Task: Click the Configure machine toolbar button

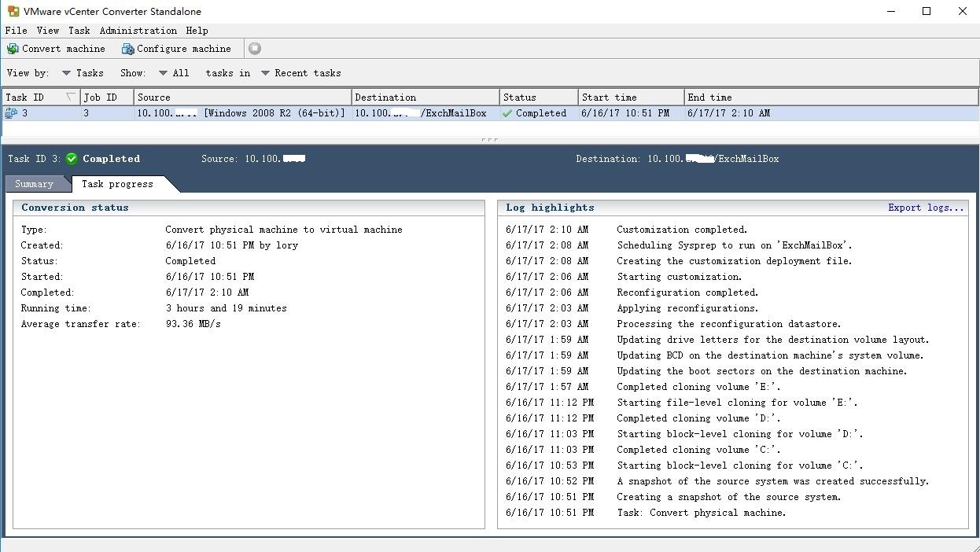Action: (x=176, y=49)
